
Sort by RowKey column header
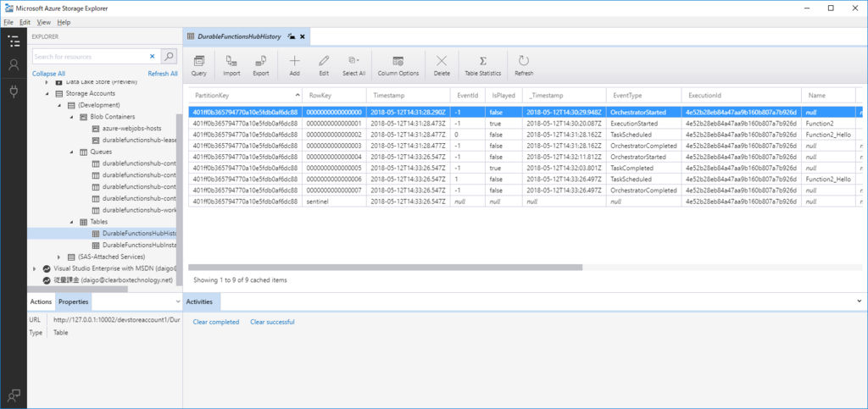[334, 95]
